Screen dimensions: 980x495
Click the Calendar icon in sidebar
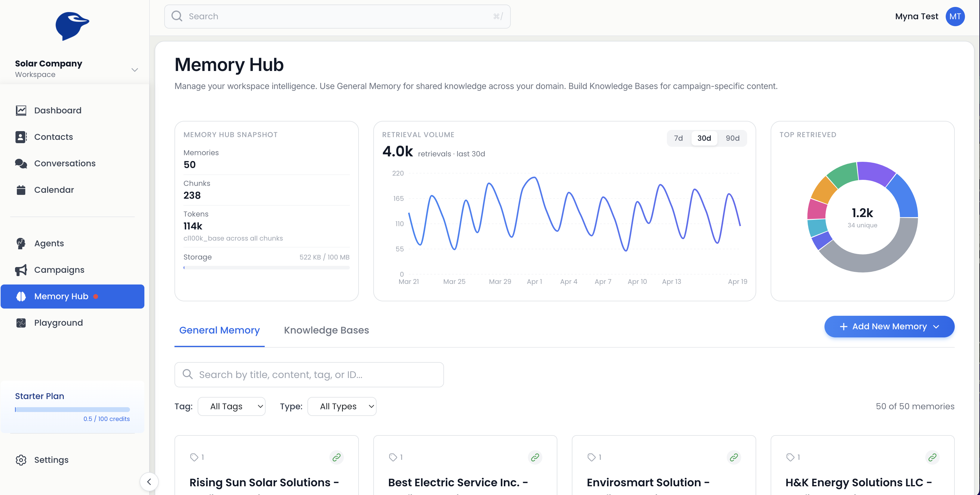pyautogui.click(x=21, y=190)
